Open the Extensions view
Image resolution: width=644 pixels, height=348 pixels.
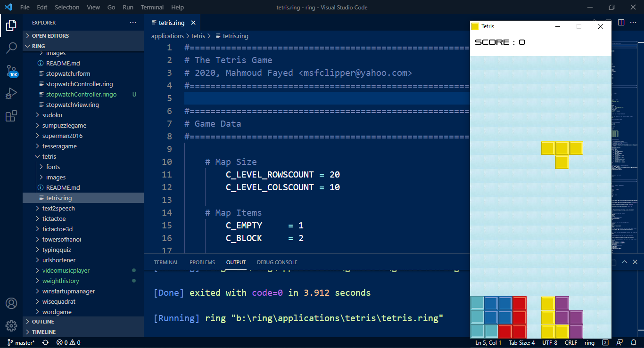point(11,116)
